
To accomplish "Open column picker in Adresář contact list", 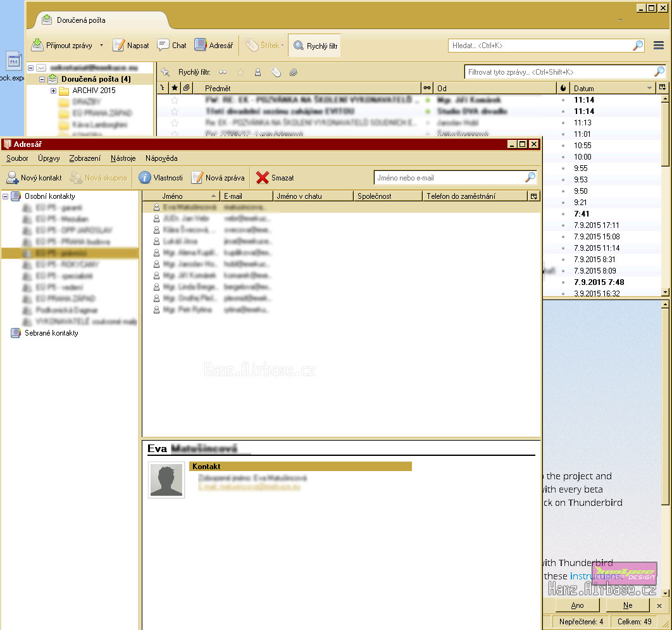I will (534, 196).
